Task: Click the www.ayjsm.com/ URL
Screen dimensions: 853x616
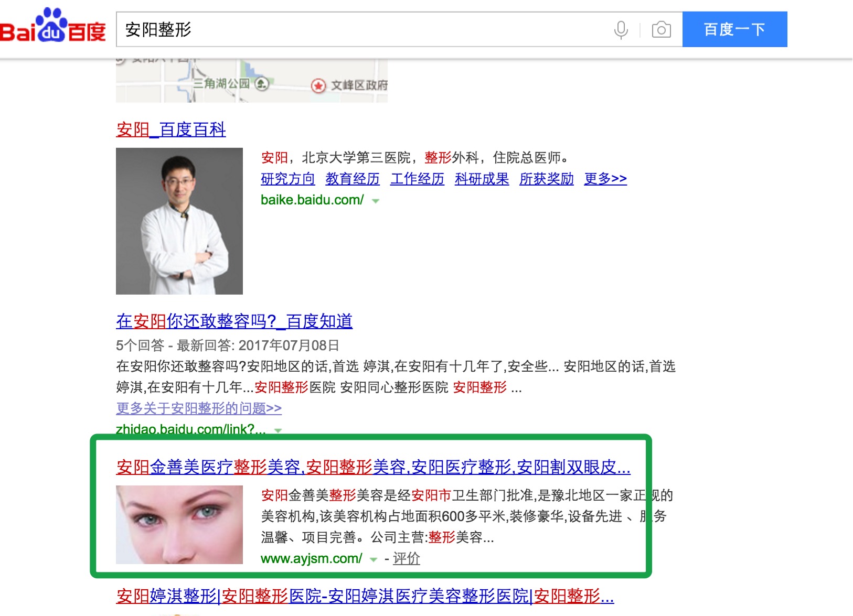Action: coord(312,559)
